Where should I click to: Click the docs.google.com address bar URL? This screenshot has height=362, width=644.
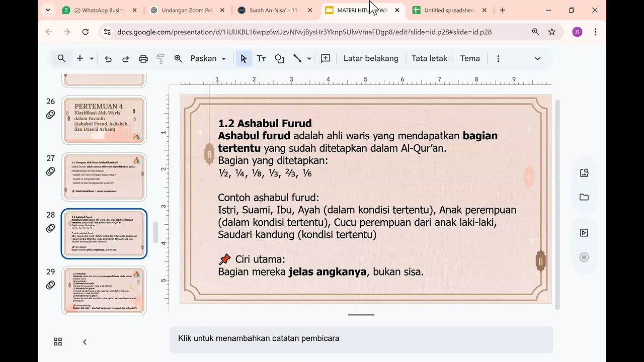304,32
